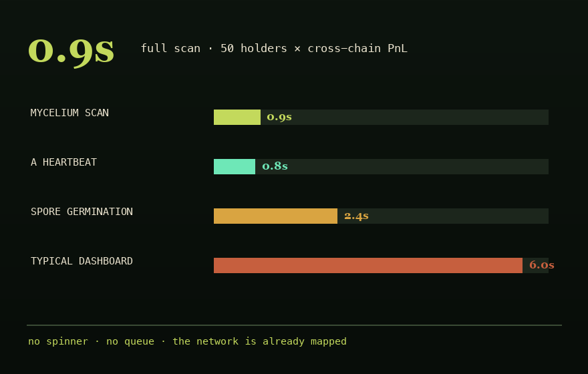Viewport: 588px width, 374px height.
Task: Click the 0.8s teal value label
Action: (x=275, y=166)
